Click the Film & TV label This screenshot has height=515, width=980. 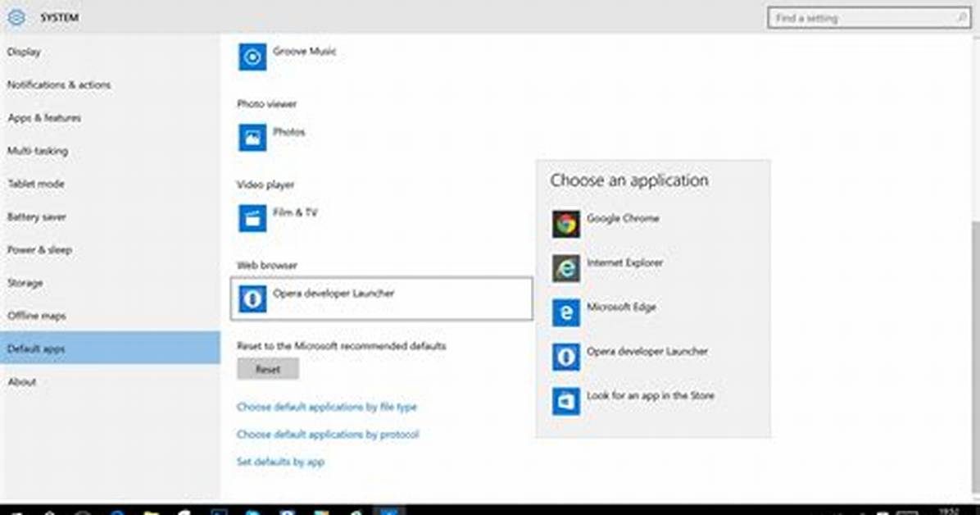click(x=295, y=212)
